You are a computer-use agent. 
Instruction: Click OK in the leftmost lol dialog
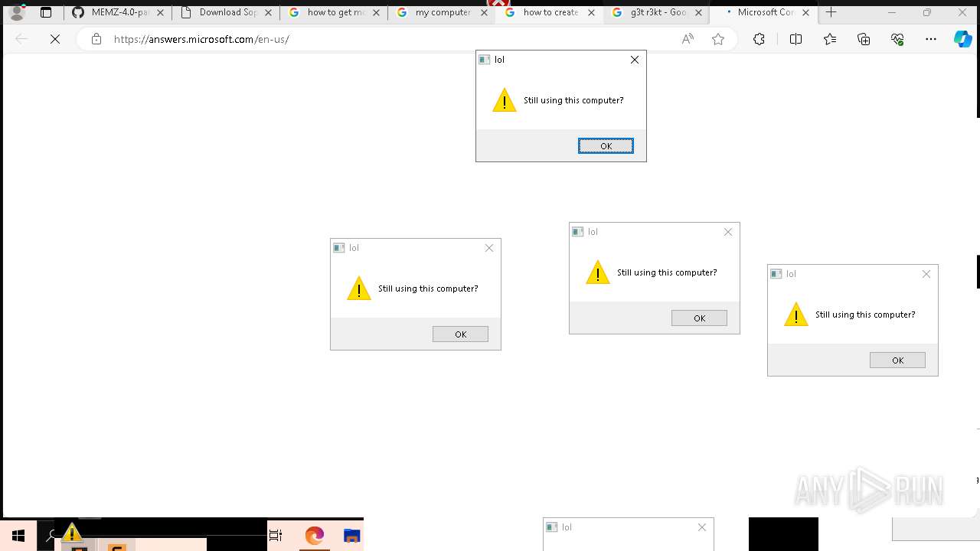point(460,334)
